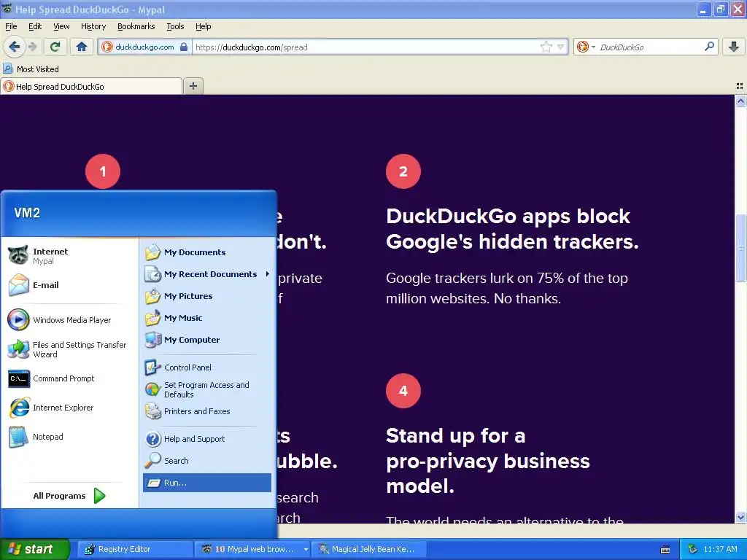Click text "Google trackers lurk on 75%"
The width and height of the screenshot is (747, 560).
tap(474, 278)
